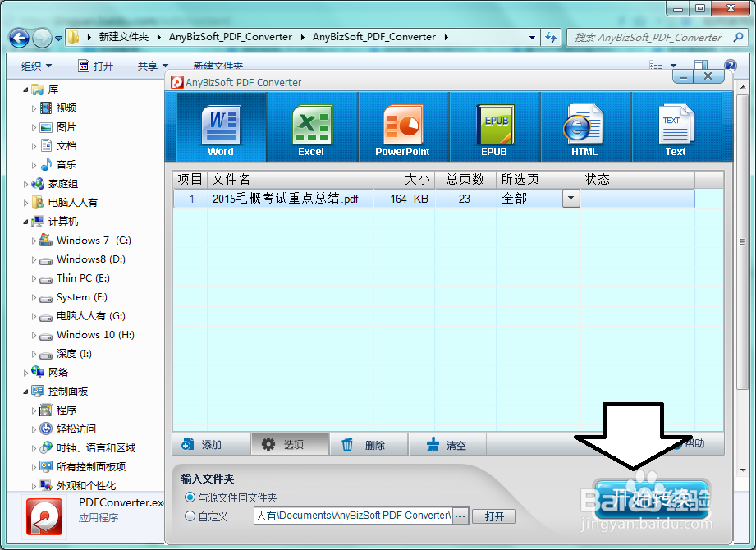
Task: Select 家庭组 in the navigation tree
Action: coord(62,184)
